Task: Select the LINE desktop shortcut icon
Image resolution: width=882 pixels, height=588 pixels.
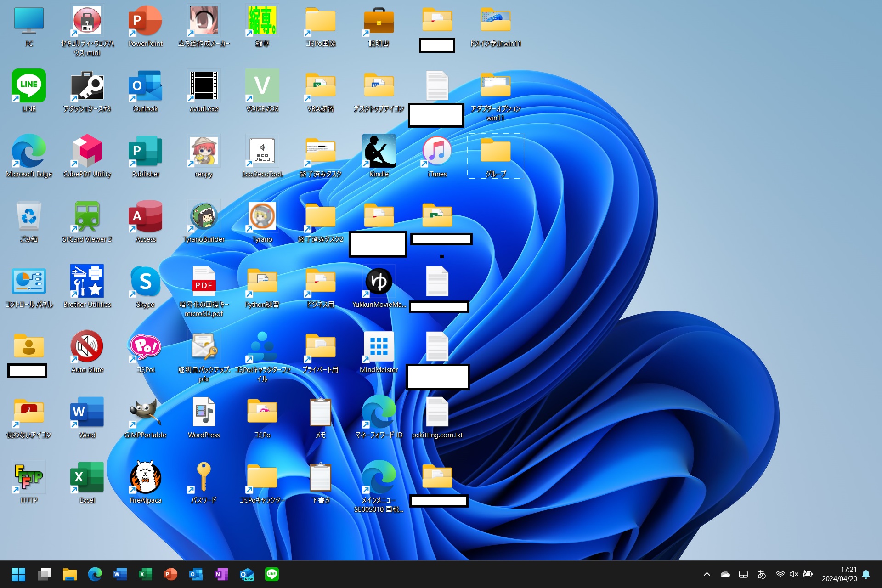Action: [x=29, y=86]
